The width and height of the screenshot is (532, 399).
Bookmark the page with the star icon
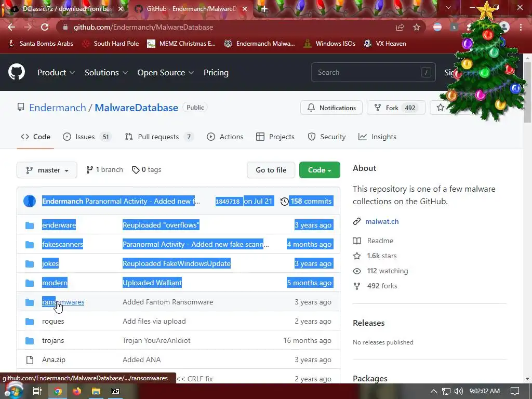417,27
